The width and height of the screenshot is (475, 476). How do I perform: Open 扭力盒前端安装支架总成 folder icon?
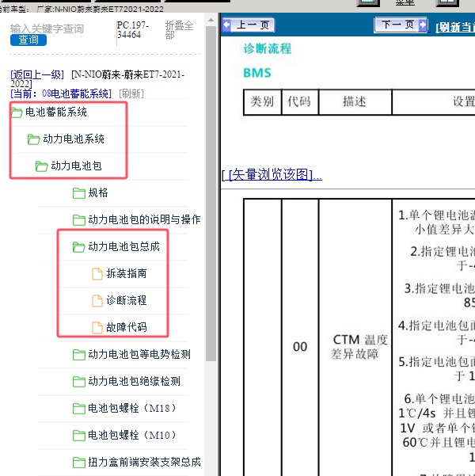[x=79, y=463]
